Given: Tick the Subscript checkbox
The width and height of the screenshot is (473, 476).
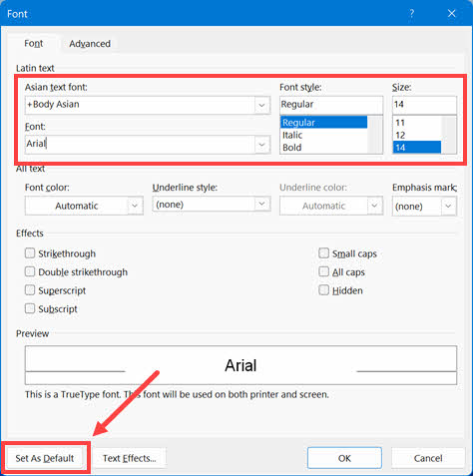Looking at the screenshot, I should click(x=30, y=308).
